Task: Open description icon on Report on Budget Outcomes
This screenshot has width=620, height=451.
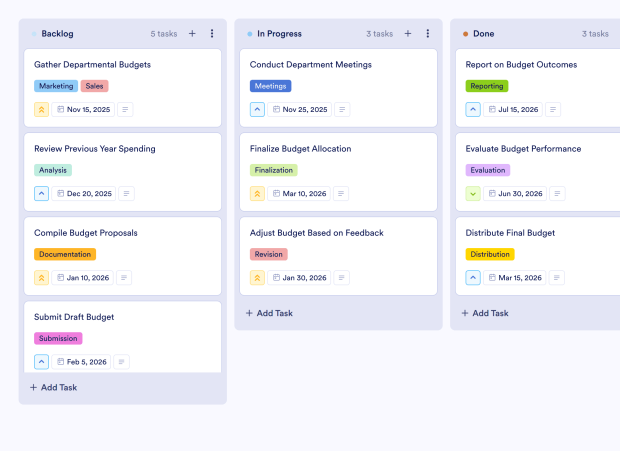Action: (x=554, y=110)
